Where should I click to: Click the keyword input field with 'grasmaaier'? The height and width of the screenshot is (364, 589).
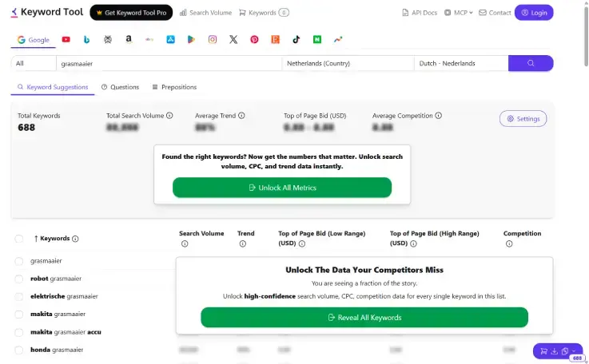click(x=169, y=63)
